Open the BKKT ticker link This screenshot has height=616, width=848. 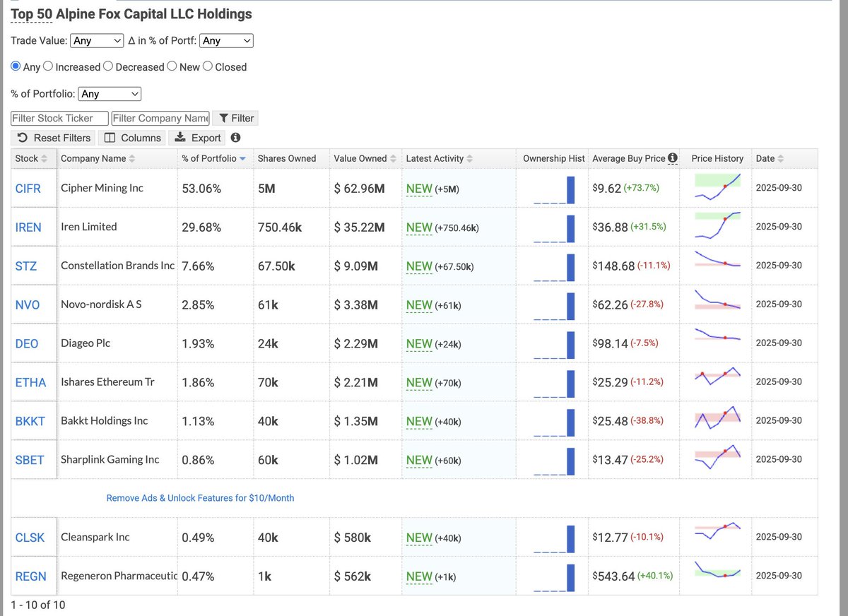pos(30,422)
